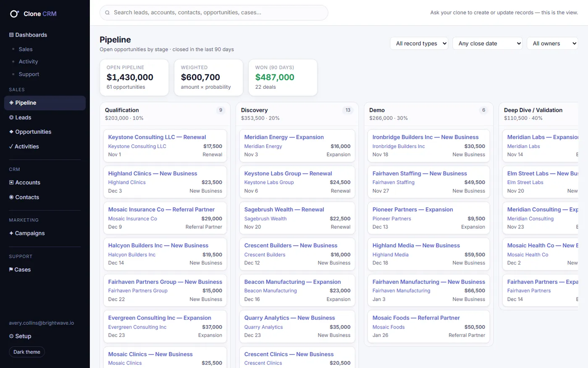Open the All owners dropdown
The image size is (588, 368).
(552, 43)
